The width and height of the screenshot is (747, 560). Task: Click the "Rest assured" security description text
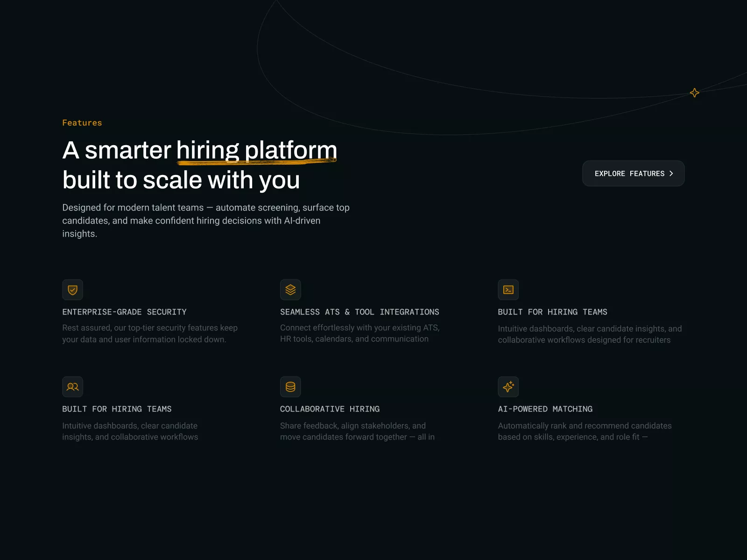coord(150,334)
